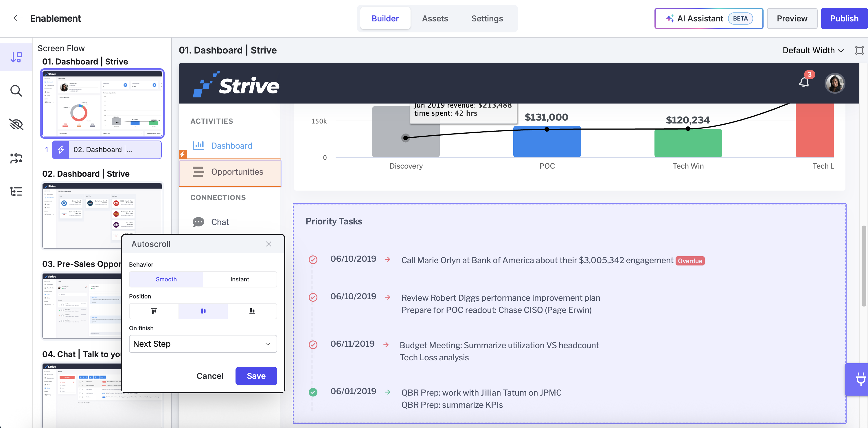
Task: Switch to the Builder tab
Action: (x=385, y=18)
